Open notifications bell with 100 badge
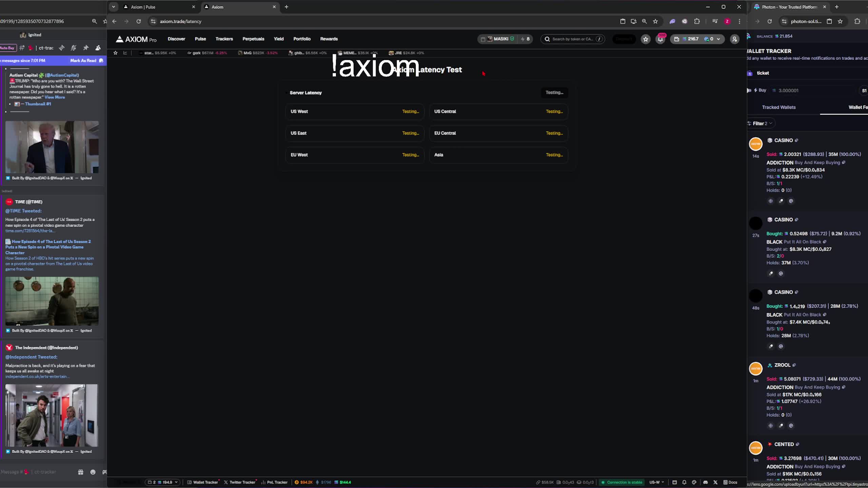868x488 pixels. point(660,39)
